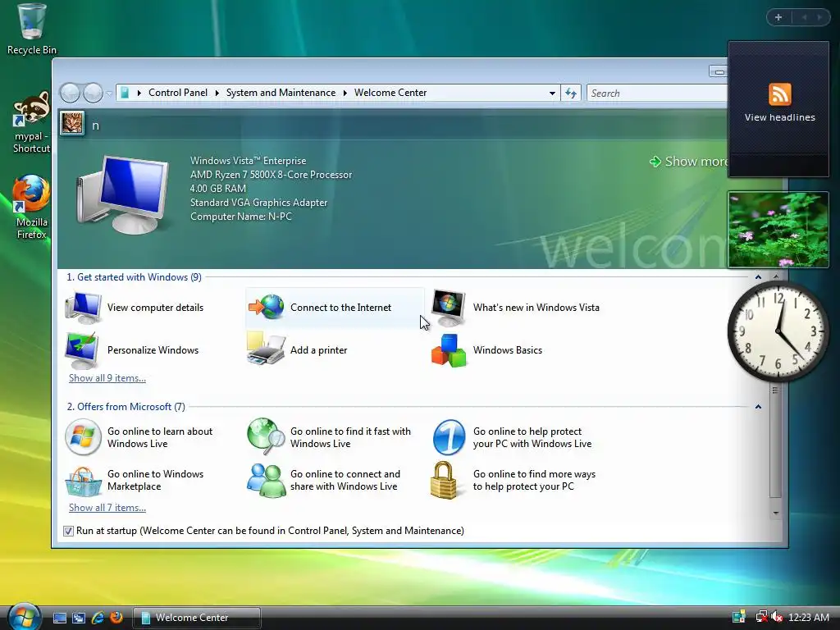The width and height of the screenshot is (840, 630).
Task: Click the Personalize Windows icon
Action: pyautogui.click(x=83, y=349)
